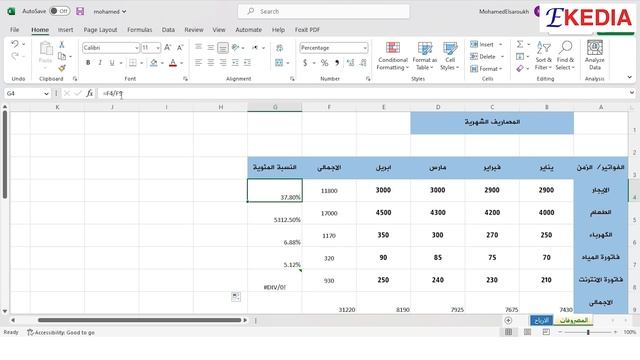The height and width of the screenshot is (360, 640).
Task: Click Analyze Data button
Action: 595,56
